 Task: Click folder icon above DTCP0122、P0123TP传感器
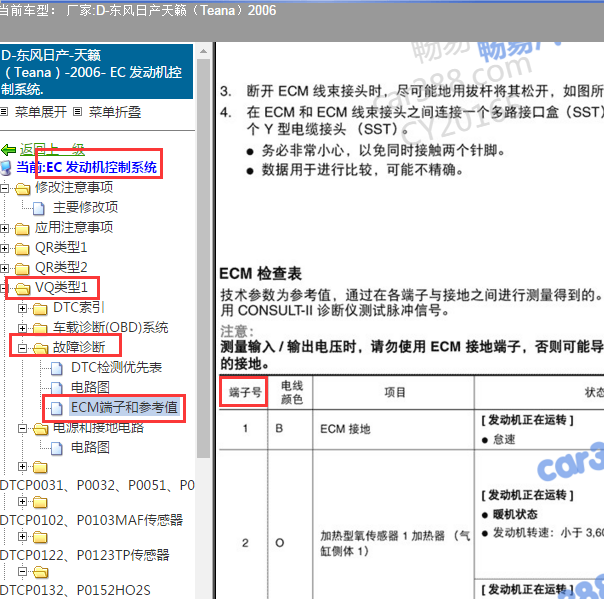tap(40, 537)
